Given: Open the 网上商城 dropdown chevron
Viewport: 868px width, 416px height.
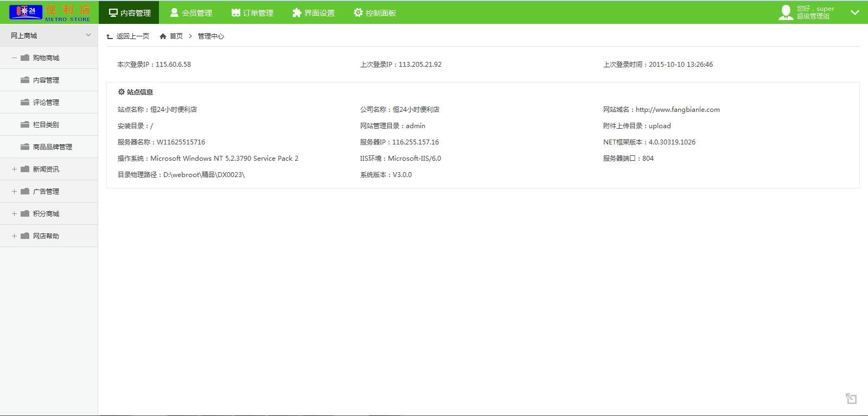Looking at the screenshot, I should [x=88, y=35].
